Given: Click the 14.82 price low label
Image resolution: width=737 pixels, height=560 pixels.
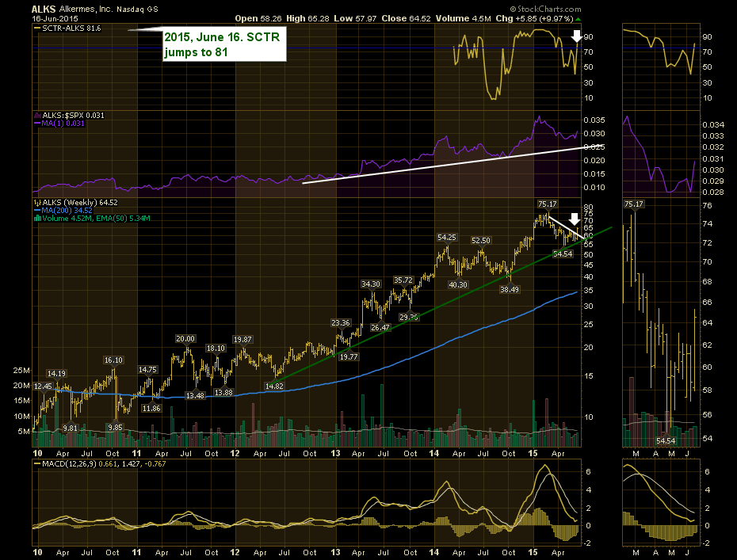Looking at the screenshot, I should coord(274,387).
